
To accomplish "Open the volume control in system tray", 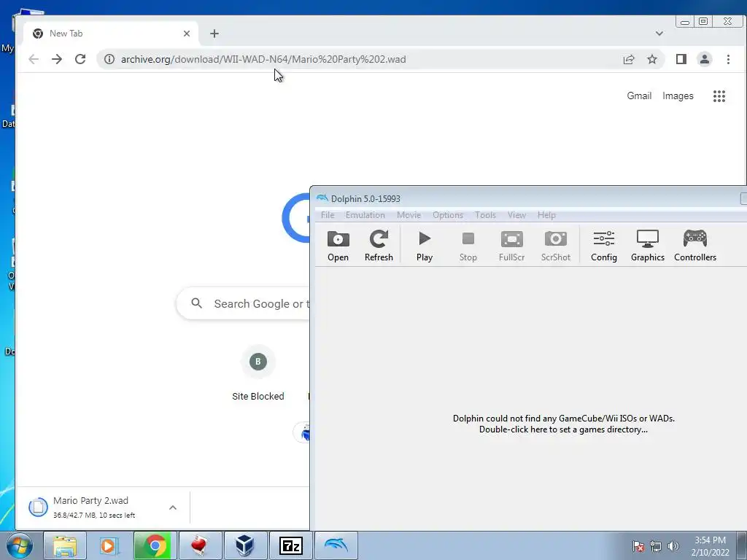I will click(673, 546).
